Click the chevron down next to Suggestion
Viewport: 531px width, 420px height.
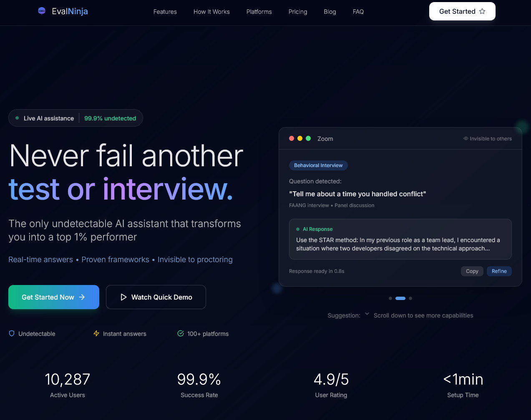pyautogui.click(x=367, y=314)
